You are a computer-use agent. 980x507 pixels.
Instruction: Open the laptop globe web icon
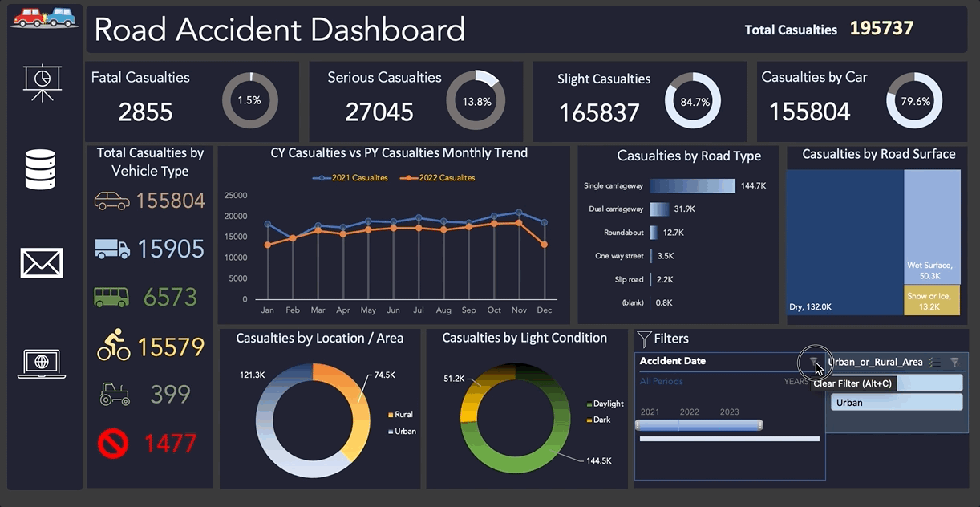[42, 363]
